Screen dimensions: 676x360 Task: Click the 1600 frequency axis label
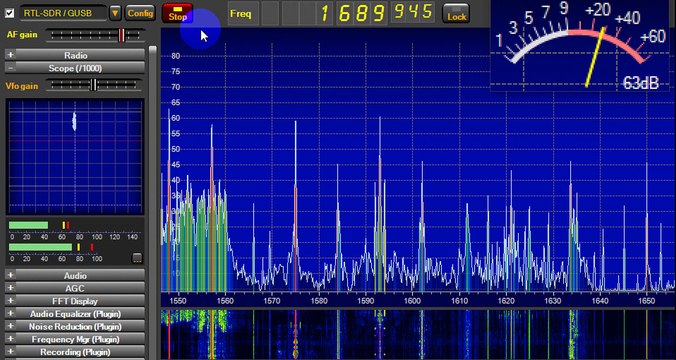(x=412, y=301)
